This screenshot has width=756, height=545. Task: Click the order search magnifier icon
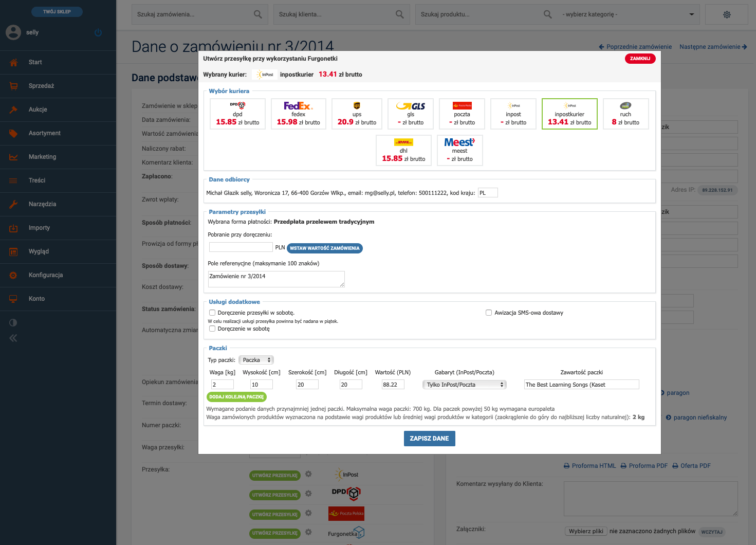[x=258, y=14]
